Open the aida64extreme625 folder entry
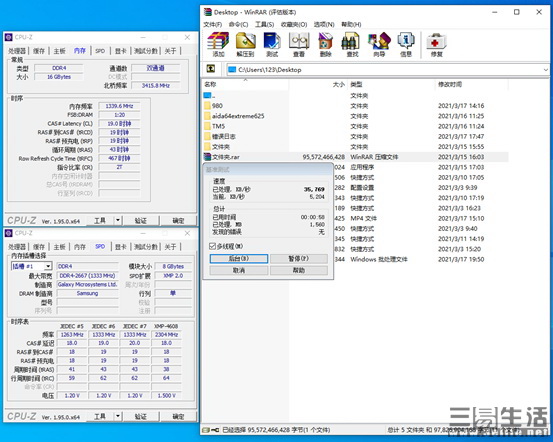This screenshot has width=553, height=442. point(238,116)
